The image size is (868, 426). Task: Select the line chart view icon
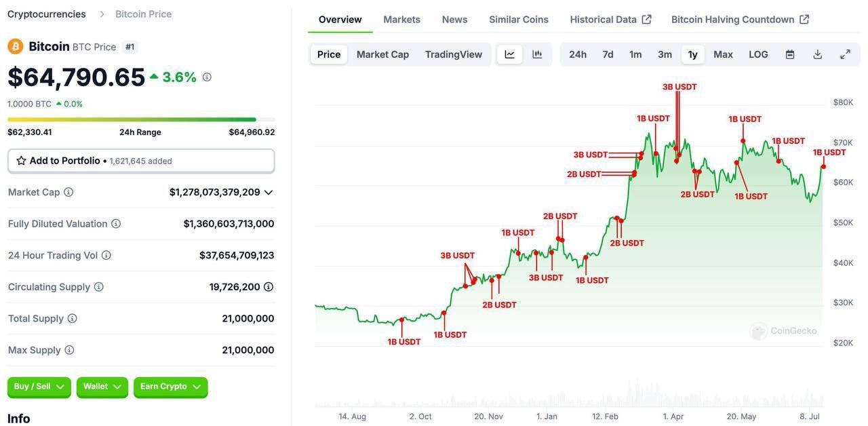click(510, 54)
